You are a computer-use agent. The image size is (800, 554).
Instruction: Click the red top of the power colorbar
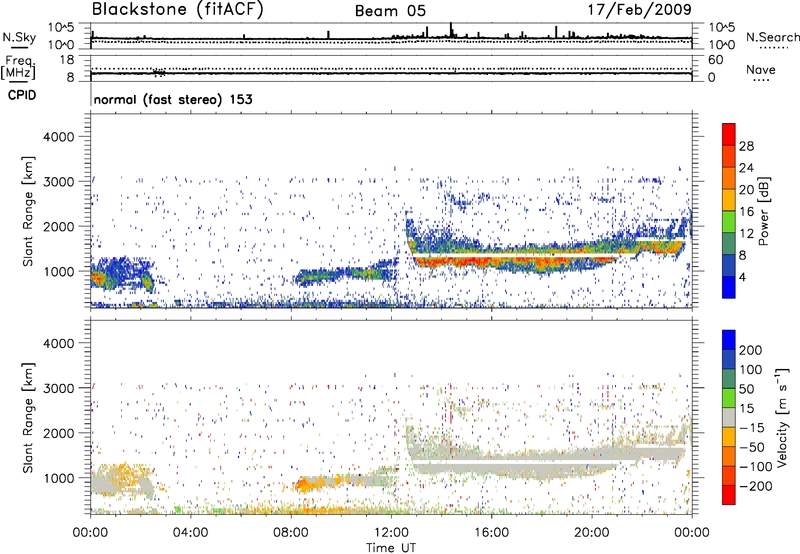[x=729, y=132]
